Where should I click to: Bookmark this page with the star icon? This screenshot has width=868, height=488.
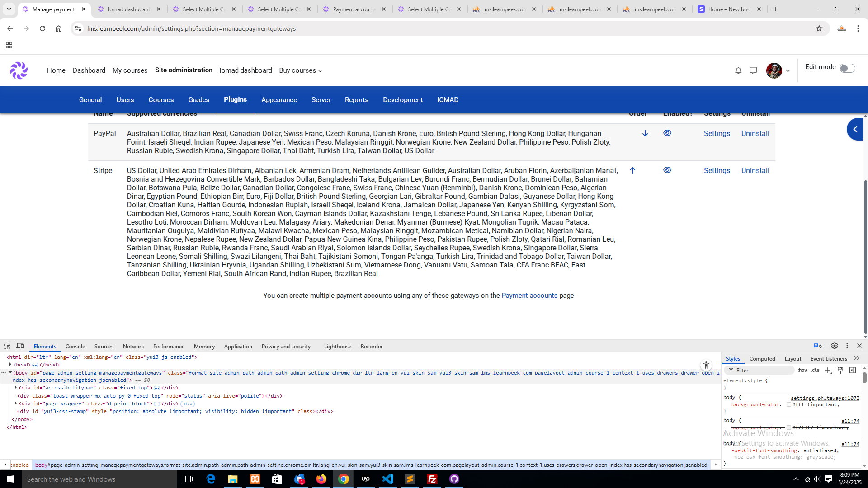click(x=819, y=28)
